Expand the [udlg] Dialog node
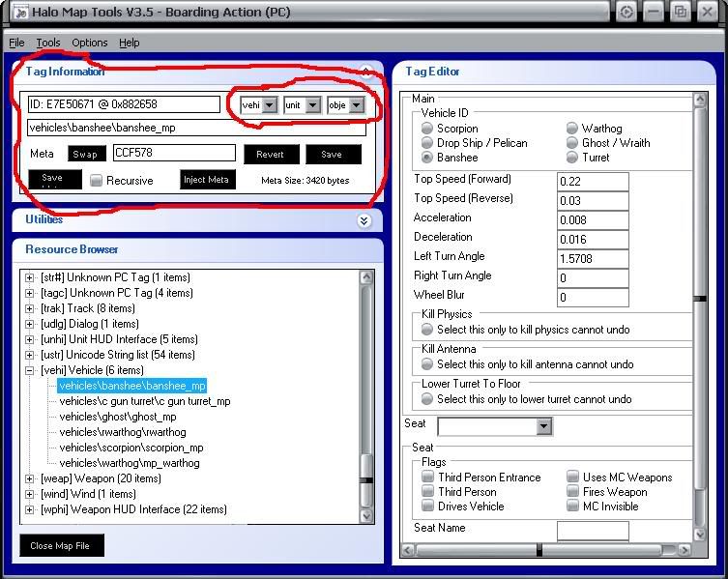 (x=29, y=324)
